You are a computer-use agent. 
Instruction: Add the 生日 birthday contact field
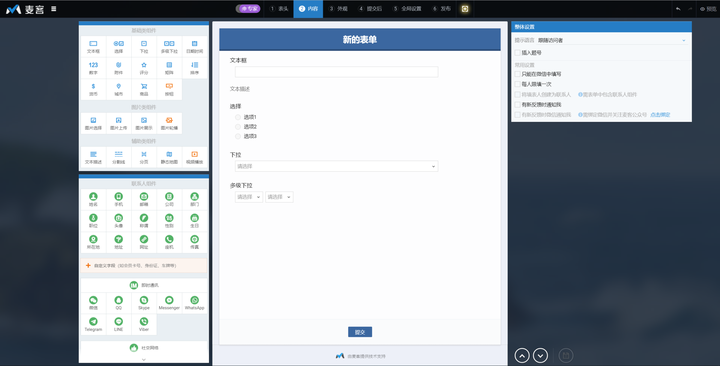tap(194, 220)
